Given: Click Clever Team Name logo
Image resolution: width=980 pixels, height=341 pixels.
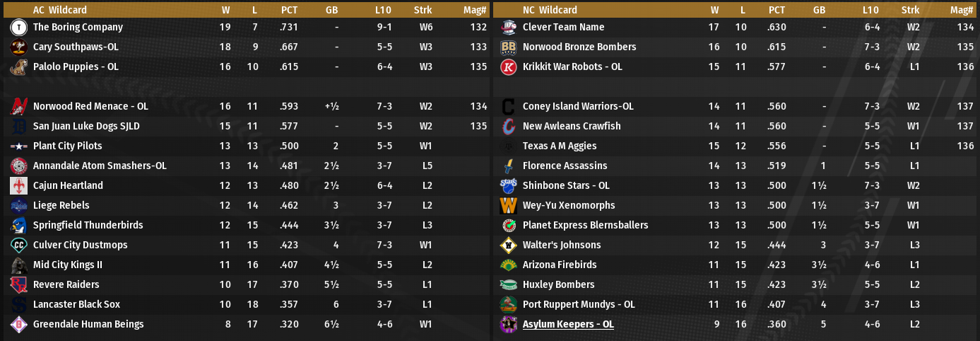Looking at the screenshot, I should pyautogui.click(x=508, y=27).
